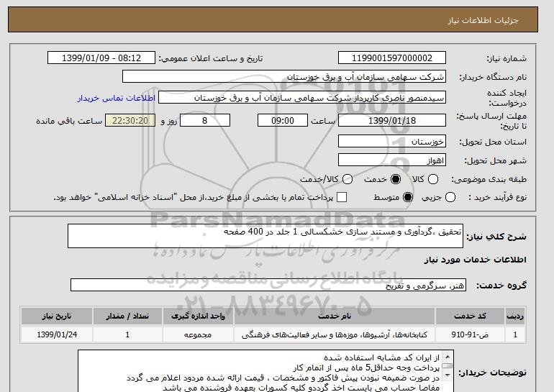554x392 pixels.
Task: Click the buyer organization name field
Action: coord(284,77)
